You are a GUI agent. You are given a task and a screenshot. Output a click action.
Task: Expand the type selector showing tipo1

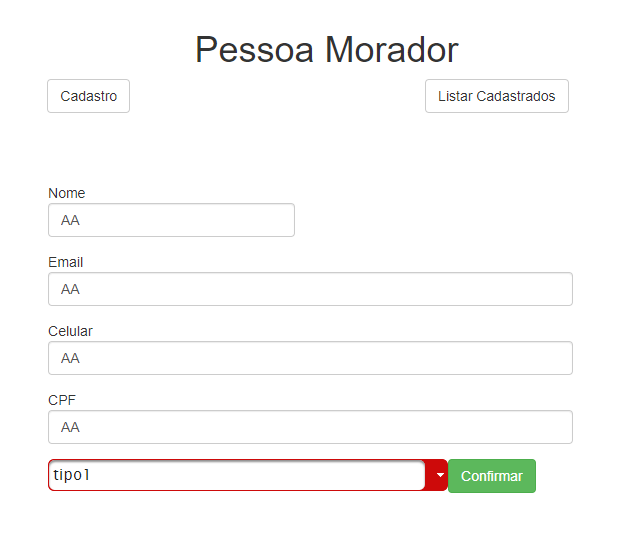tap(438, 476)
